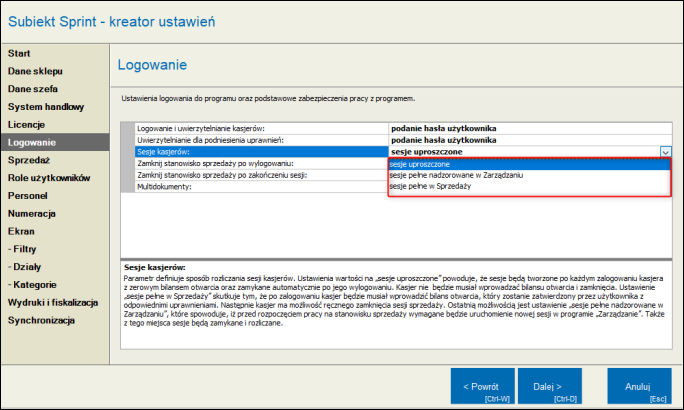Open Role użytkowników settings

49,178
